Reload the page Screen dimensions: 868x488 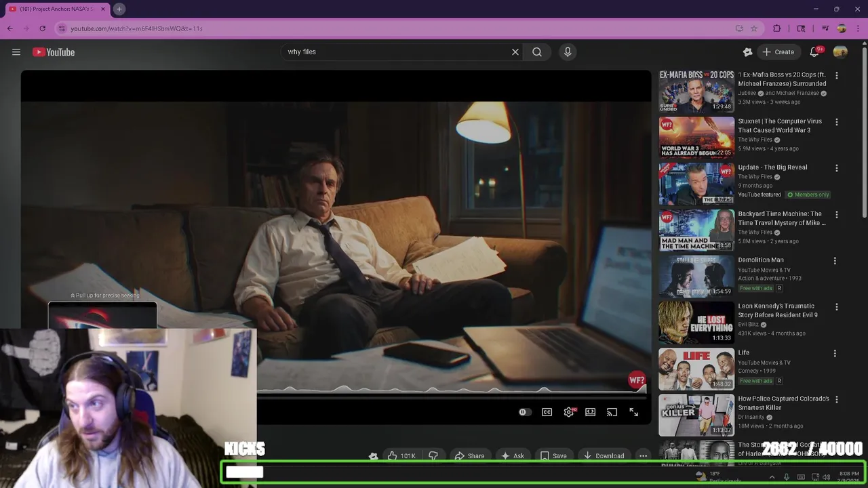coord(43,28)
